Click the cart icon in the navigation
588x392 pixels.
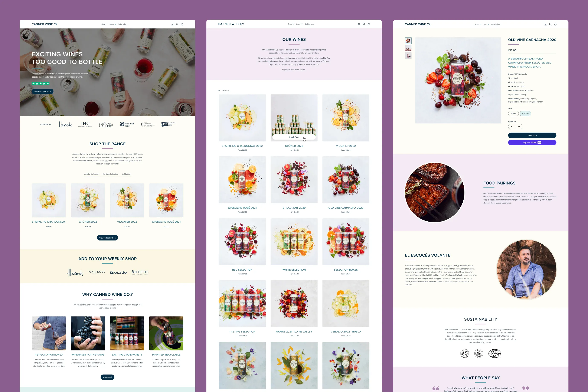pyautogui.click(x=183, y=24)
